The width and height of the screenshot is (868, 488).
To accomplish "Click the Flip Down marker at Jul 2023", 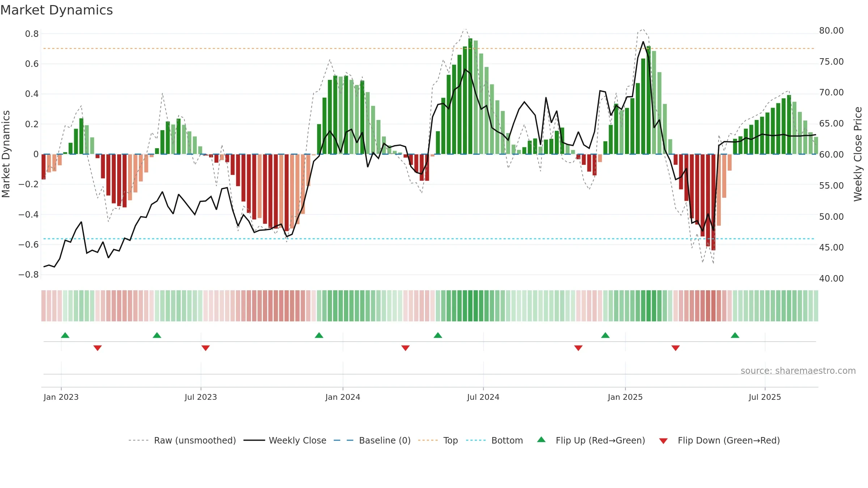I will point(205,348).
